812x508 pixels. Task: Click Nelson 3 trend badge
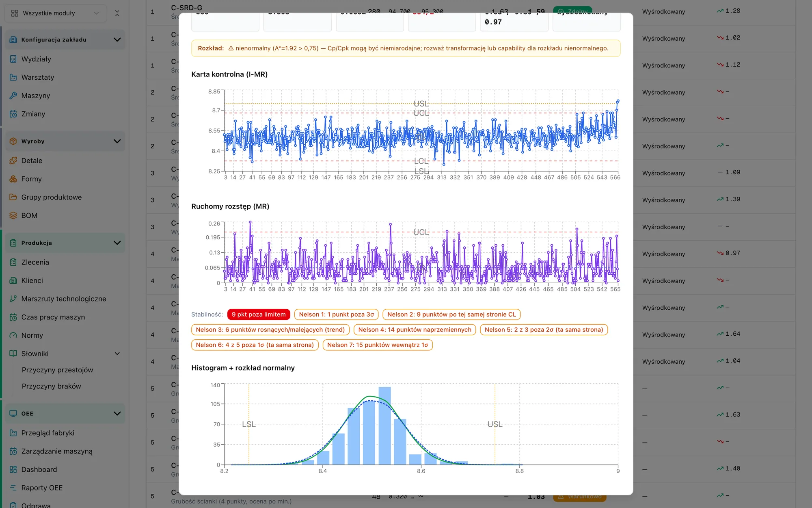pos(270,330)
